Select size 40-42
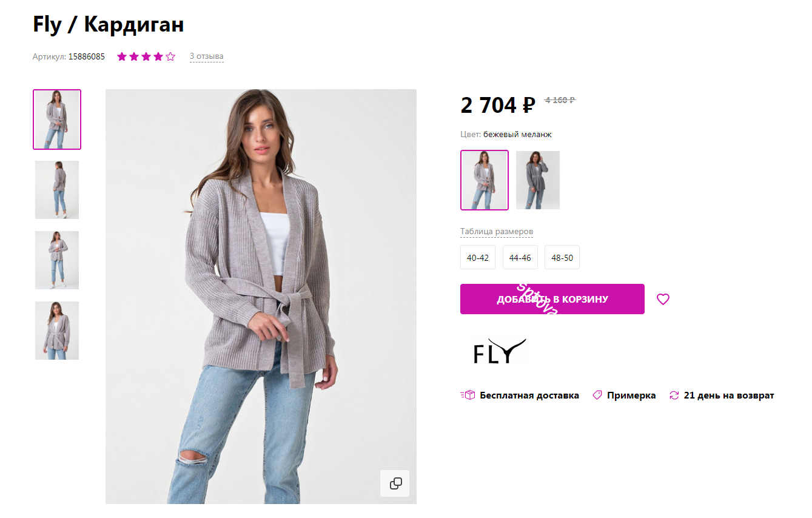 [x=478, y=257]
